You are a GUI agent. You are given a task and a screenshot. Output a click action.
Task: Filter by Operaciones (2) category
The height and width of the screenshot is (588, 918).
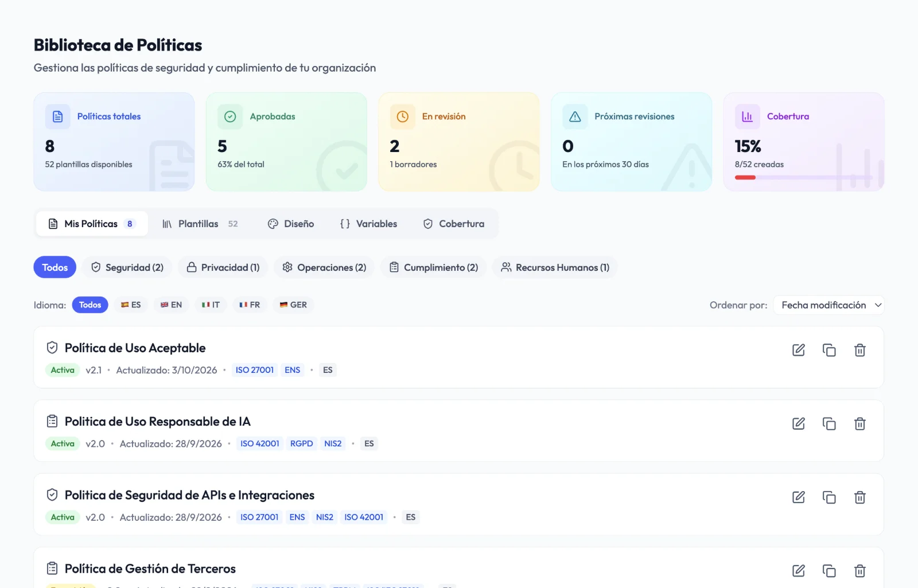pyautogui.click(x=324, y=267)
